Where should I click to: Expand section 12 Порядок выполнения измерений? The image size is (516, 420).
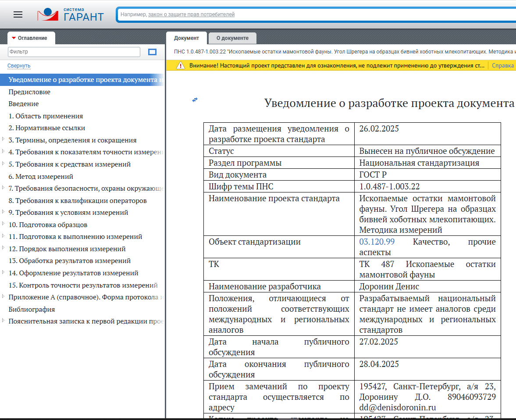click(4, 249)
